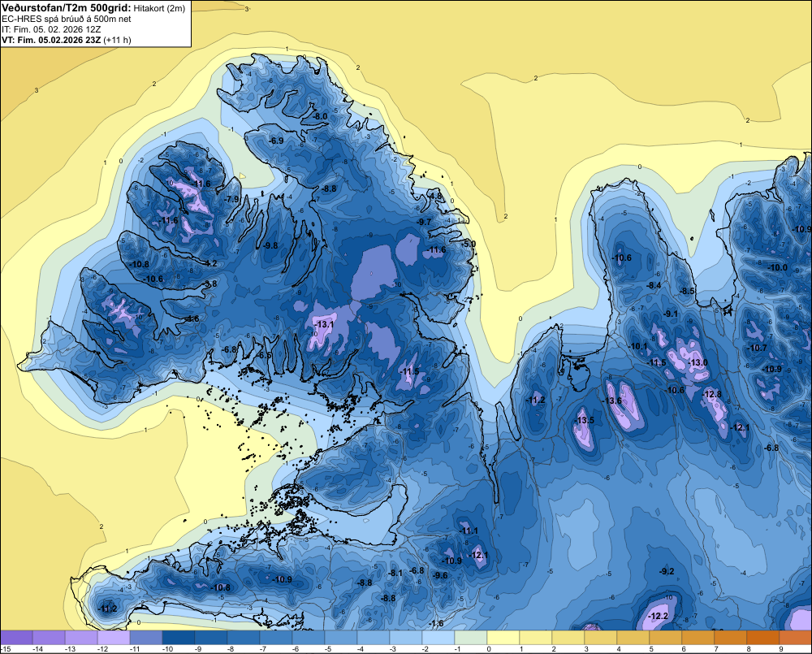Viewport: 812px width, 654px height.
Task: Click the legend value label '9'
Action: tap(780, 649)
